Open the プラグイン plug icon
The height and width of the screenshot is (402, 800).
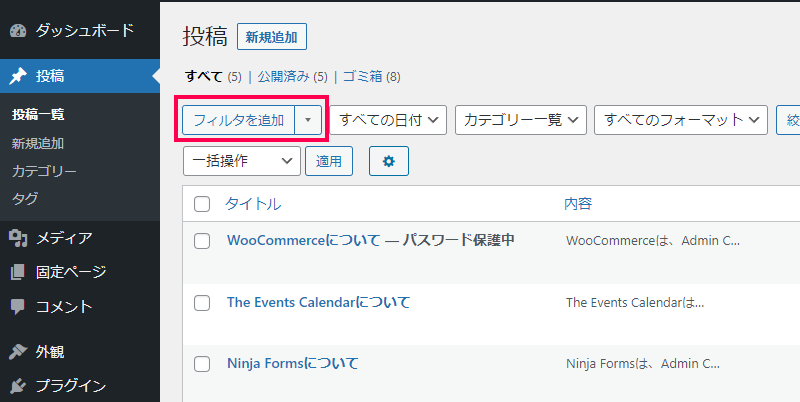click(18, 386)
